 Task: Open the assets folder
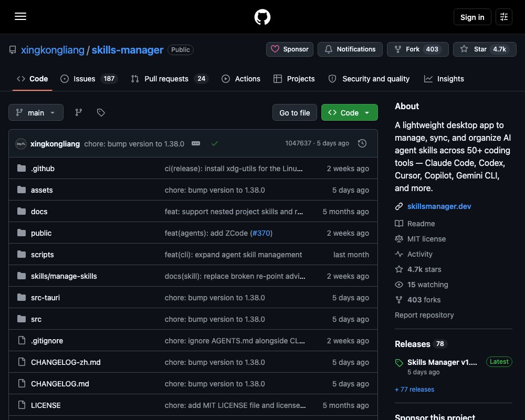tap(42, 190)
